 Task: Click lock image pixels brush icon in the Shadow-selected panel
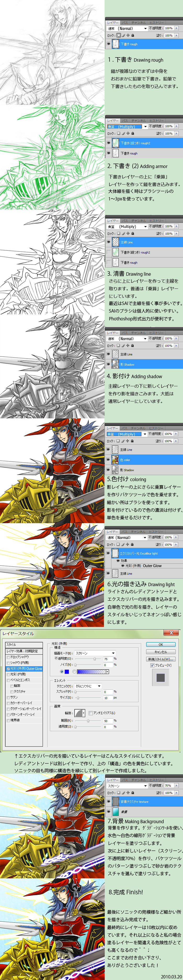(123, 346)
